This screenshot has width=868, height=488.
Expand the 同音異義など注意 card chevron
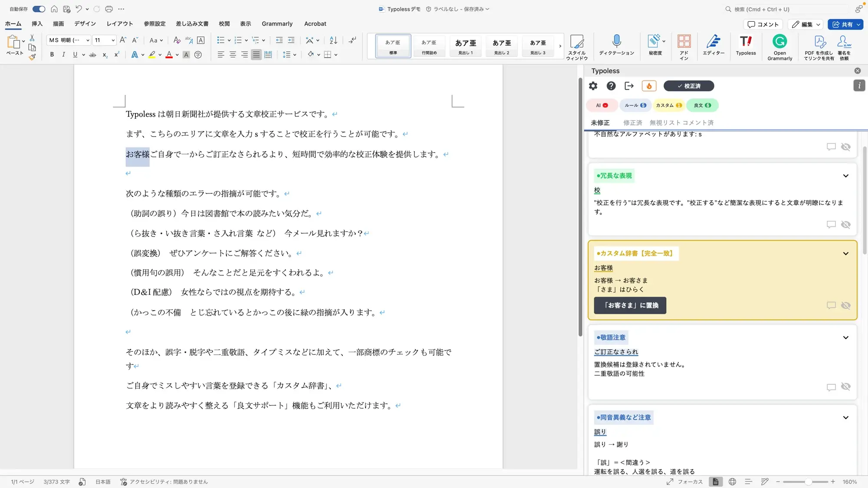point(845,417)
